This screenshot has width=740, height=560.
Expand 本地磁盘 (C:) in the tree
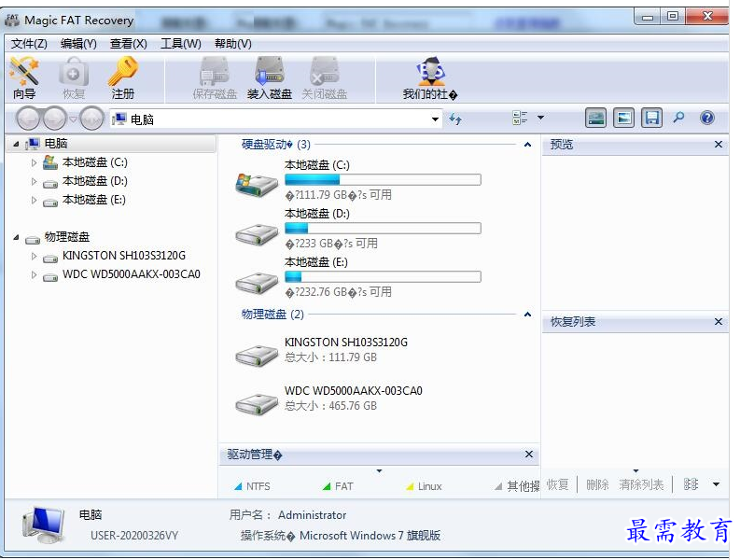pyautogui.click(x=34, y=163)
